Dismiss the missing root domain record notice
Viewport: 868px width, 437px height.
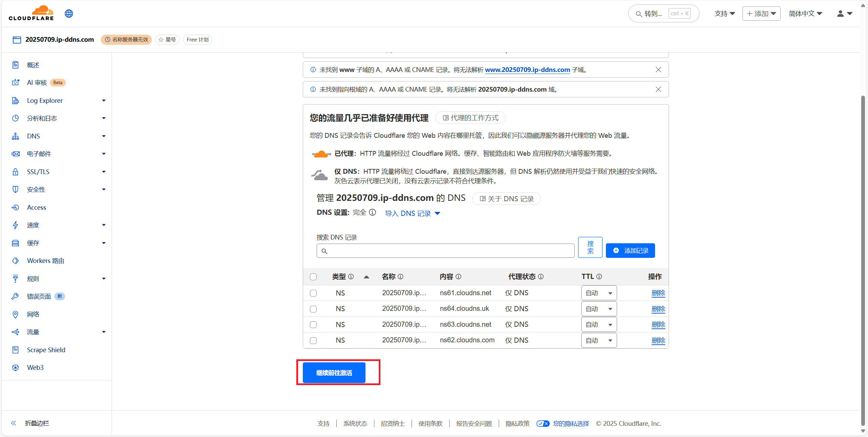(658, 89)
